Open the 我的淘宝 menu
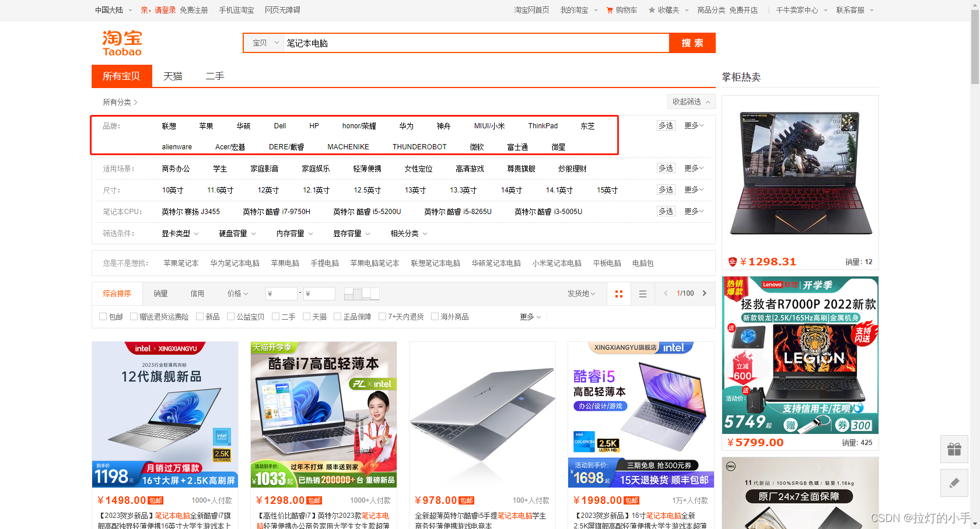The height and width of the screenshot is (529, 980). [579, 10]
